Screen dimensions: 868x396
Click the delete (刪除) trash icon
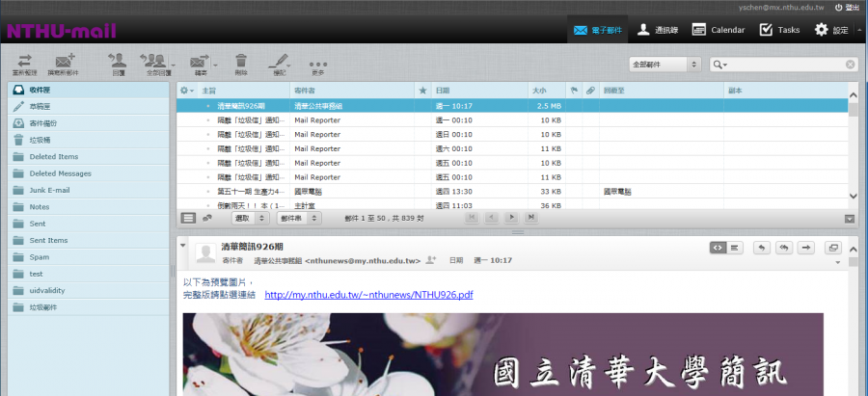241,61
